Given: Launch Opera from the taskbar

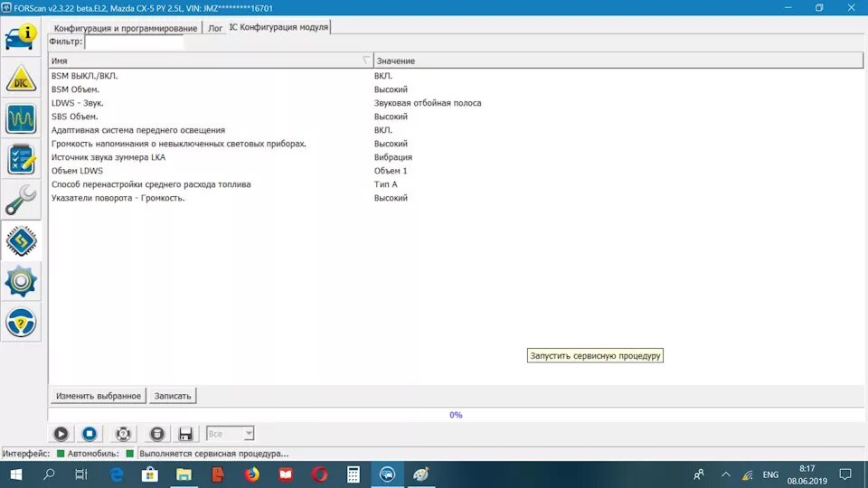Looking at the screenshot, I should 319,474.
